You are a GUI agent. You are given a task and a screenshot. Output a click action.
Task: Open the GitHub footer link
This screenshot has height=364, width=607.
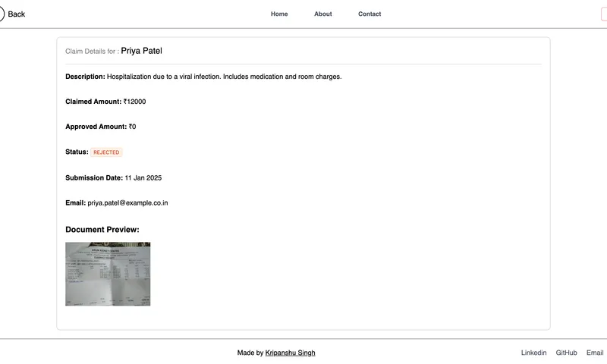(566, 353)
